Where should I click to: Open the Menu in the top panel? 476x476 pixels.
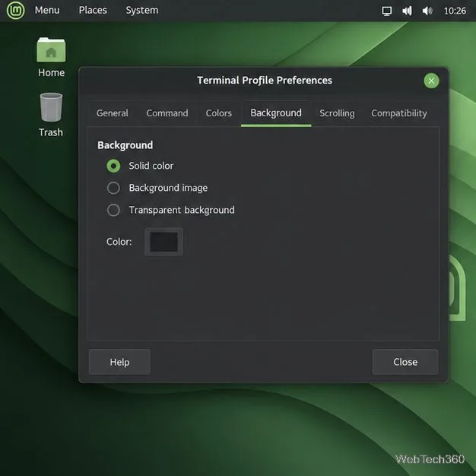point(47,11)
